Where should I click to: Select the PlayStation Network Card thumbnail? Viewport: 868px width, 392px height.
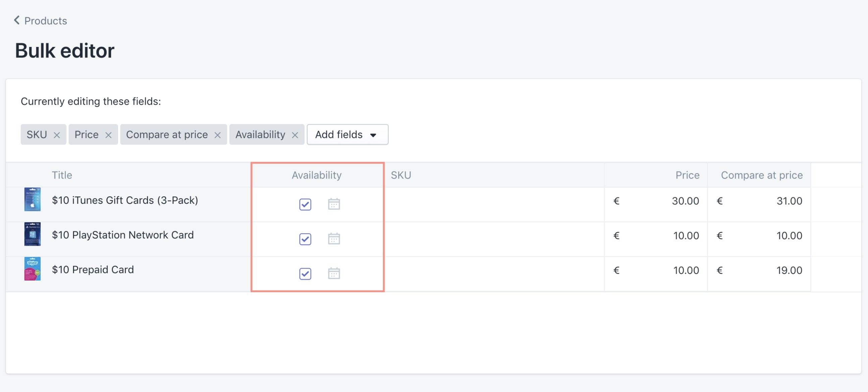pos(32,235)
